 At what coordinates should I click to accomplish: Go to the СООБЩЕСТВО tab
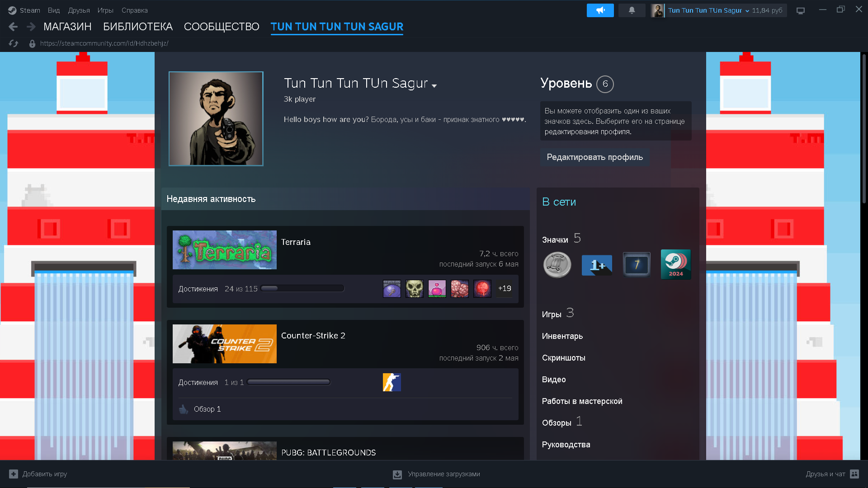pyautogui.click(x=222, y=27)
